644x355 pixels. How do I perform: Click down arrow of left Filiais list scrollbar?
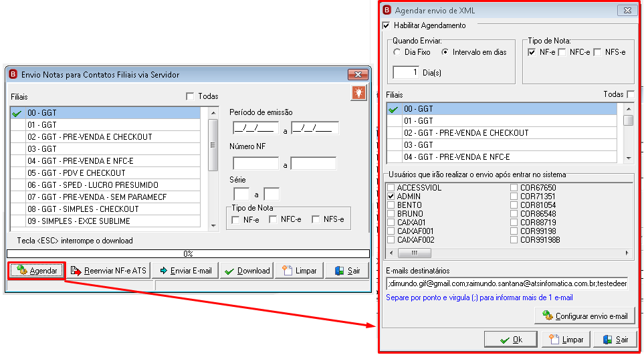click(213, 226)
